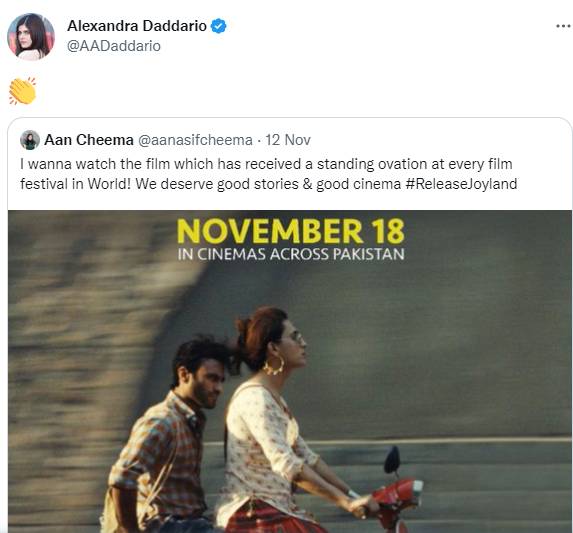Open the @AADaddario handle link
This screenshot has height=533, width=573.
[114, 46]
